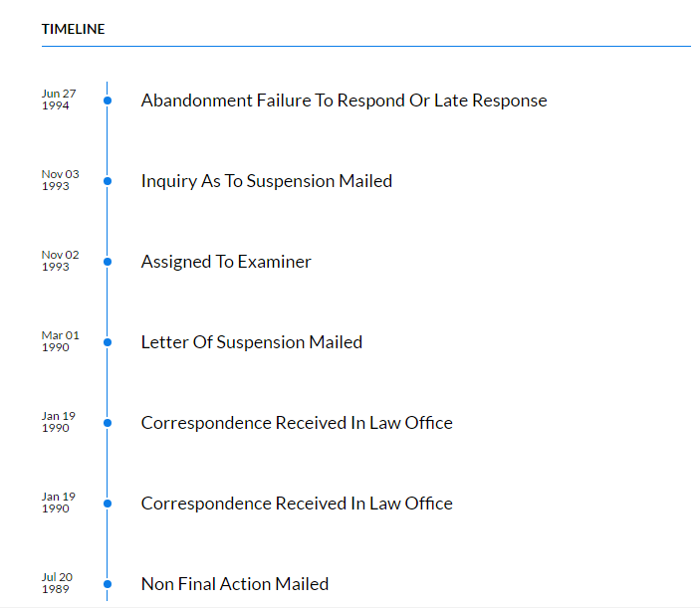Viewport: 700px width, 608px height.
Task: Select the Jul 20 1989 timeline dot
Action: coord(108,584)
